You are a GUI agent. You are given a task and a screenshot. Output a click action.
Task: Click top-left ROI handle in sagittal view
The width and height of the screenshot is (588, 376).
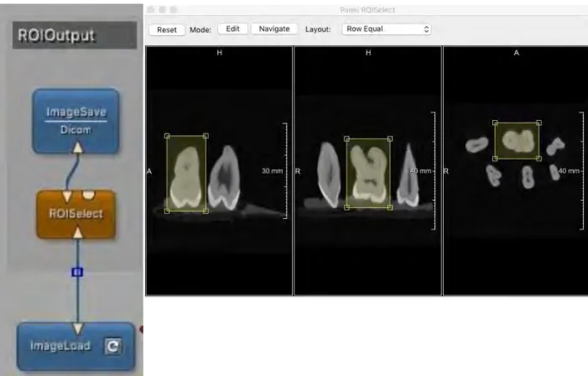(167, 136)
